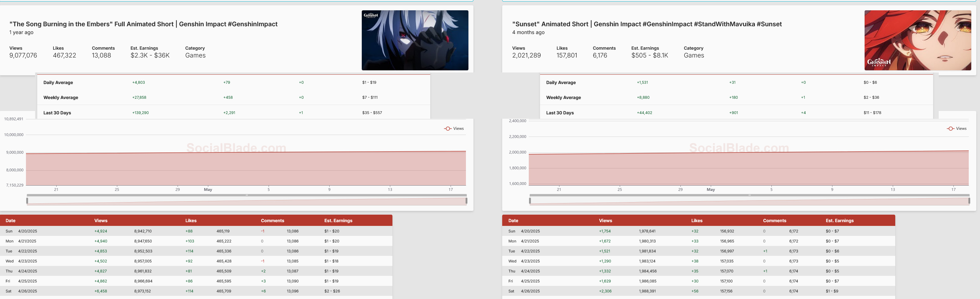Select likes gain +56 in Sunset table
The height and width of the screenshot is (299, 980).
tap(695, 291)
